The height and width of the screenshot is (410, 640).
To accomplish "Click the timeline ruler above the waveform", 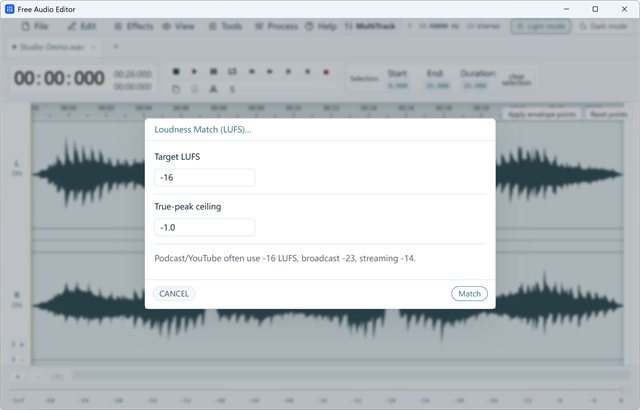I will click(x=327, y=111).
